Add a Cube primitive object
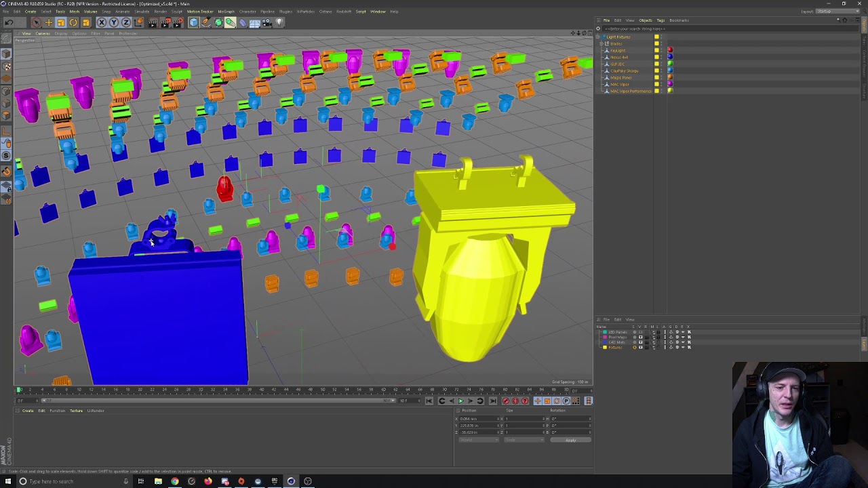Viewport: 868px width, 488px height. (193, 22)
